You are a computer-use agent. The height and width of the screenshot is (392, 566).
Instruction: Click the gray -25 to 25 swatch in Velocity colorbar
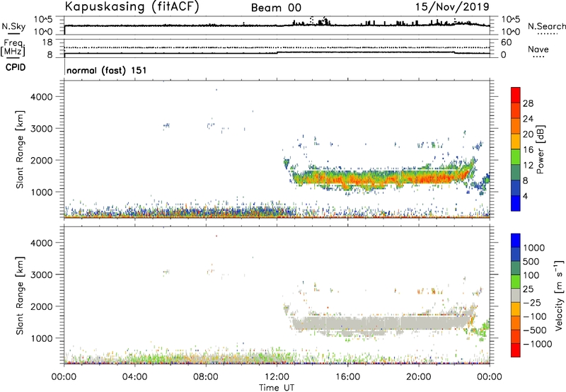[x=516, y=295]
